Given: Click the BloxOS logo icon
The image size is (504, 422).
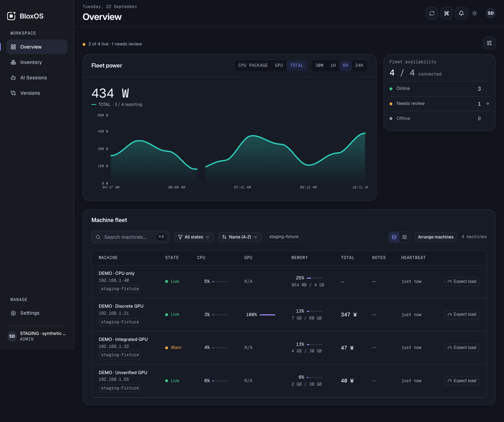Looking at the screenshot, I should 12,16.
